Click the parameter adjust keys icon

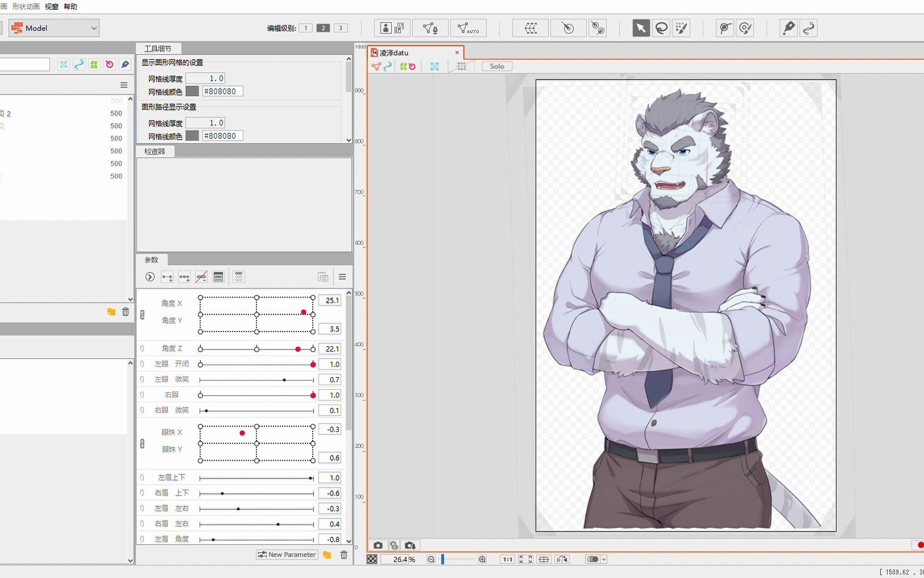(x=218, y=277)
